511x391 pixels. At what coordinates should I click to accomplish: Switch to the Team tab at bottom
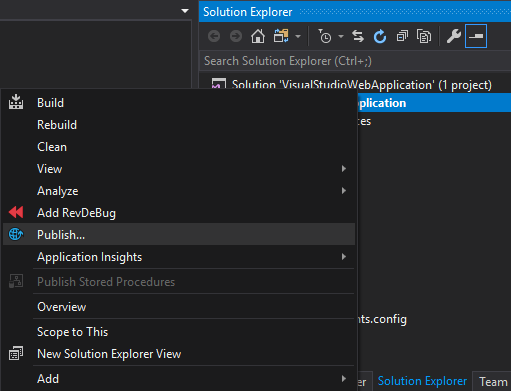[492, 381]
